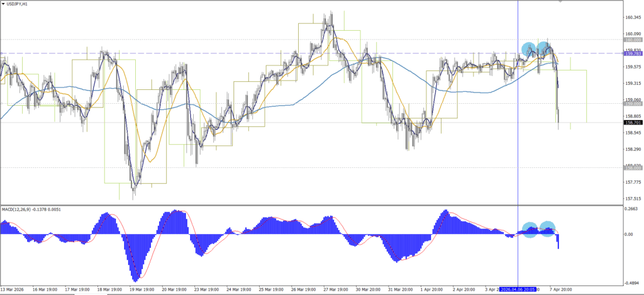
Task: Click the highlighted 2026.04.06 20:05 time label
Action: tap(519, 290)
